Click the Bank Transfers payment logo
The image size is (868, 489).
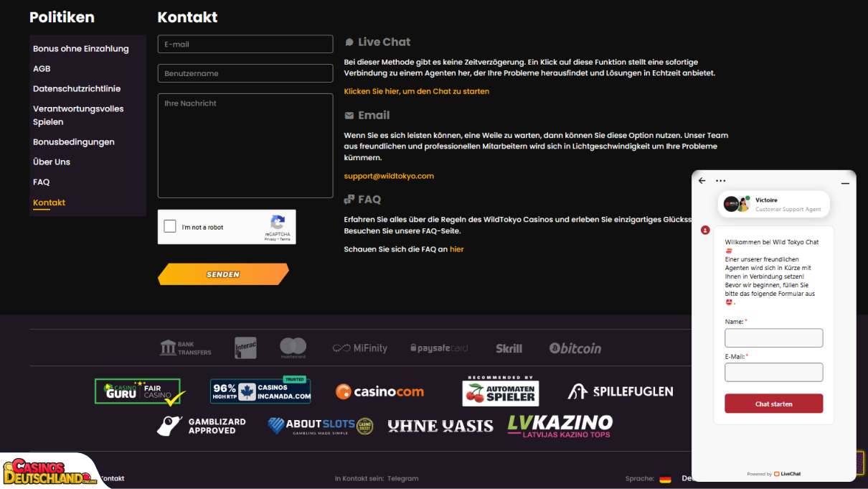(186, 348)
